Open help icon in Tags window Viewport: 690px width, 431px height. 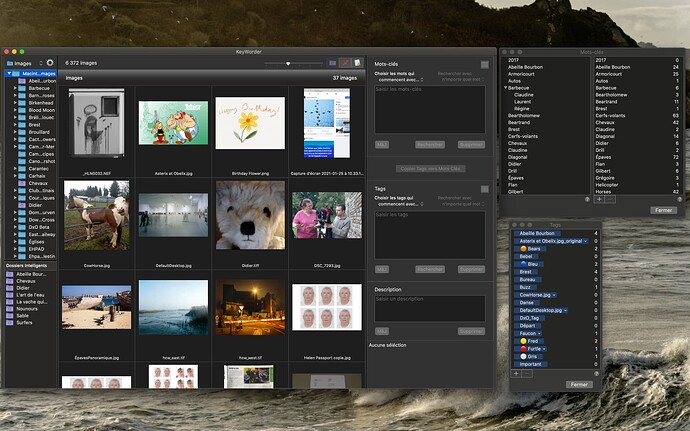click(x=596, y=373)
